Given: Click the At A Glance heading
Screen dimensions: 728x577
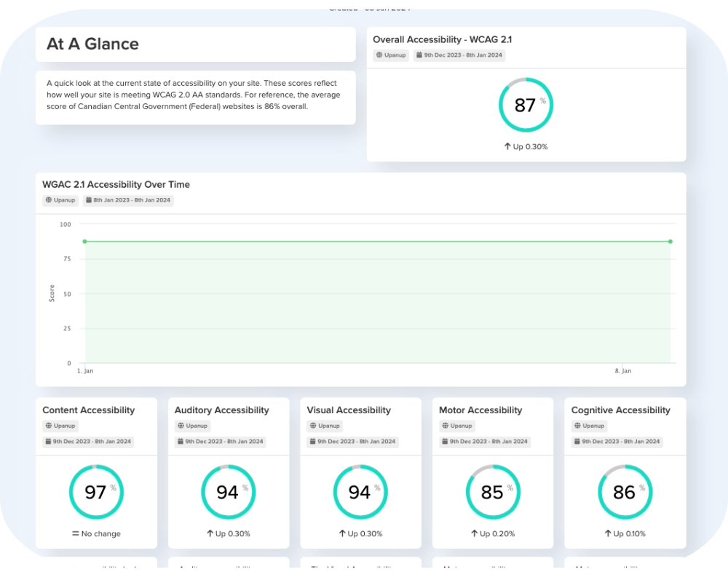Looking at the screenshot, I should tap(93, 44).
